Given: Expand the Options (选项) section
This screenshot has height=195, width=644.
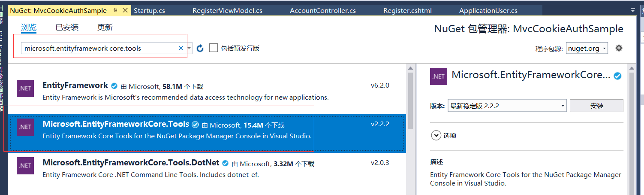Looking at the screenshot, I should (436, 135).
